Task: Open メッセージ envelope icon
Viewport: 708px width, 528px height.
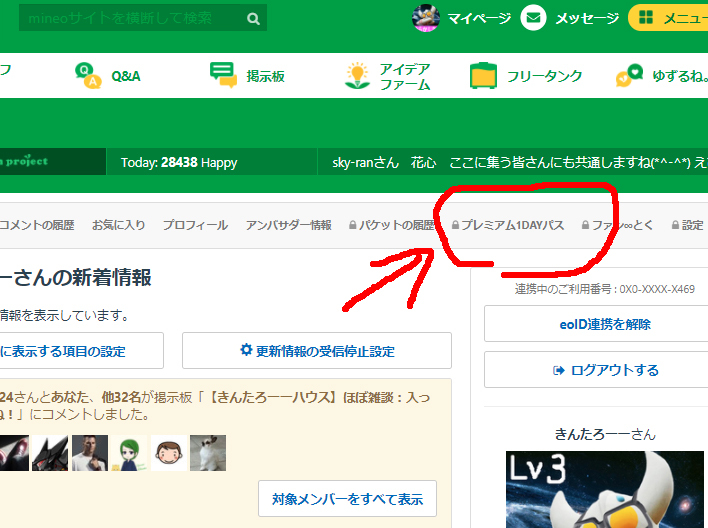Action: coord(534,18)
